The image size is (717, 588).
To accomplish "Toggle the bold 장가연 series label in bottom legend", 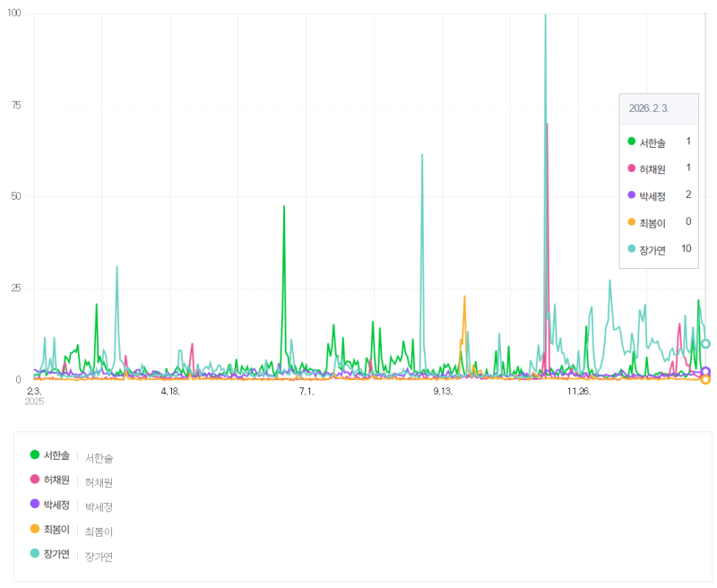I will 56,554.
